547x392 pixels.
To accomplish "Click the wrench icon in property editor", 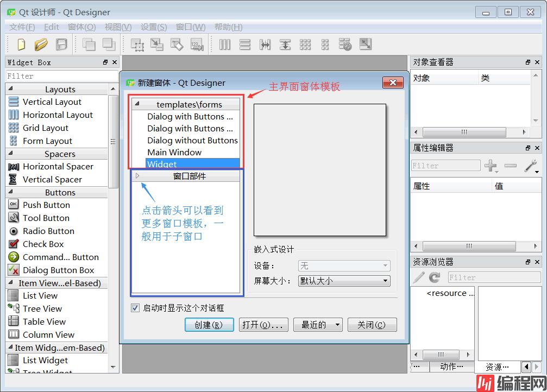I will (x=530, y=166).
